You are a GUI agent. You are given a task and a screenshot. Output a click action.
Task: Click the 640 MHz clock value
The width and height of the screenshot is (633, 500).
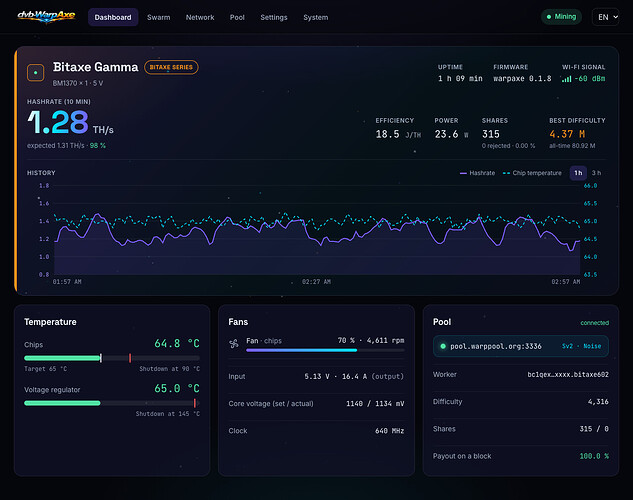(x=390, y=431)
